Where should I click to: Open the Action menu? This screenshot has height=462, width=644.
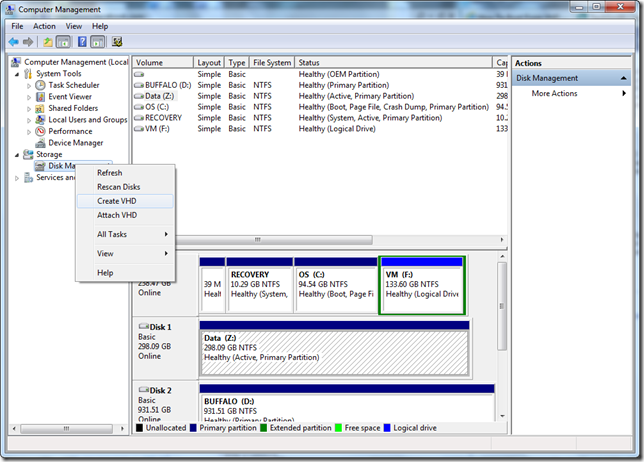pyautogui.click(x=44, y=26)
